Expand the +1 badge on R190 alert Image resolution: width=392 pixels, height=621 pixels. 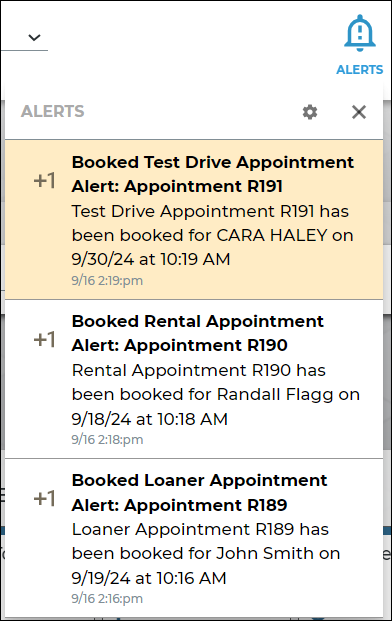click(x=44, y=339)
